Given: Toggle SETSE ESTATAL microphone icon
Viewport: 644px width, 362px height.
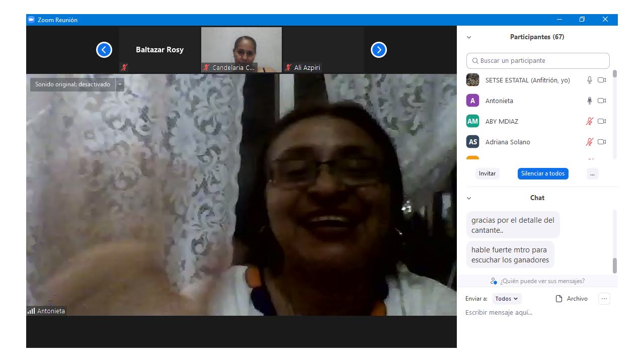Looking at the screenshot, I should [x=590, y=80].
